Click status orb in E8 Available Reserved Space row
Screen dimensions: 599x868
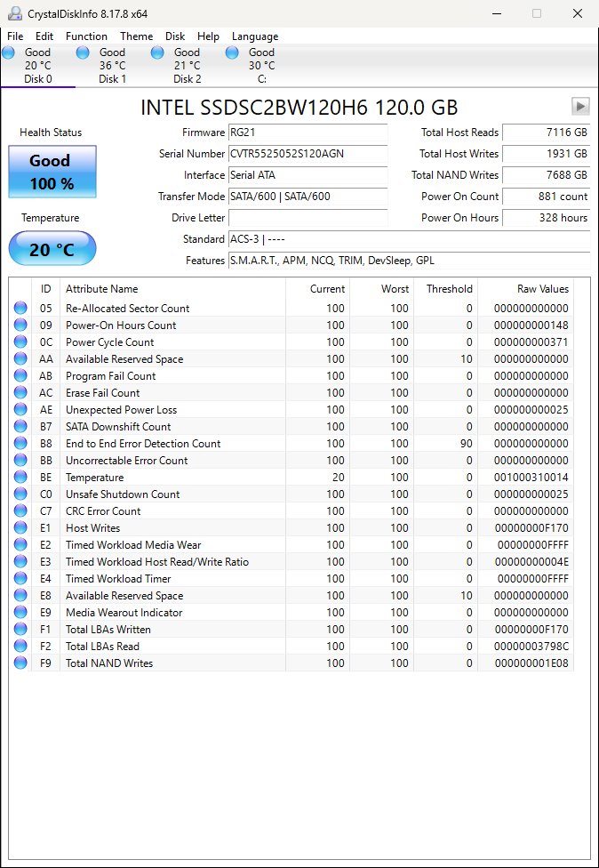tap(20, 595)
